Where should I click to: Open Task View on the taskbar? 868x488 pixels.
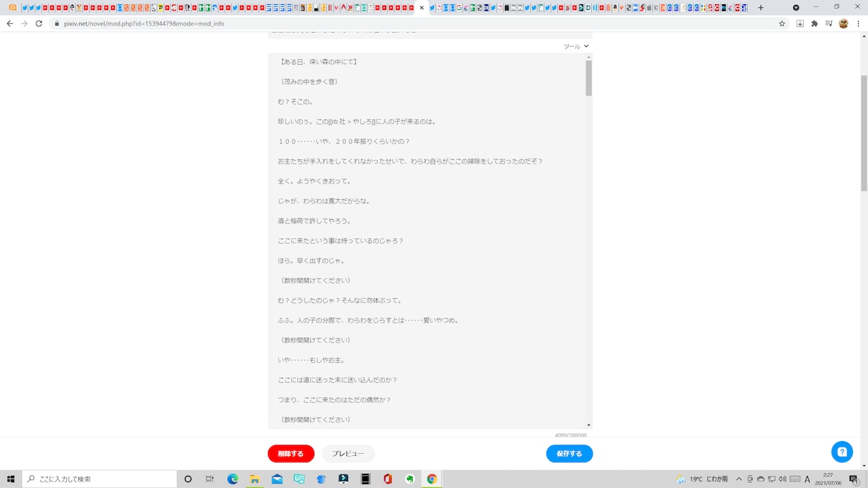[x=210, y=479]
